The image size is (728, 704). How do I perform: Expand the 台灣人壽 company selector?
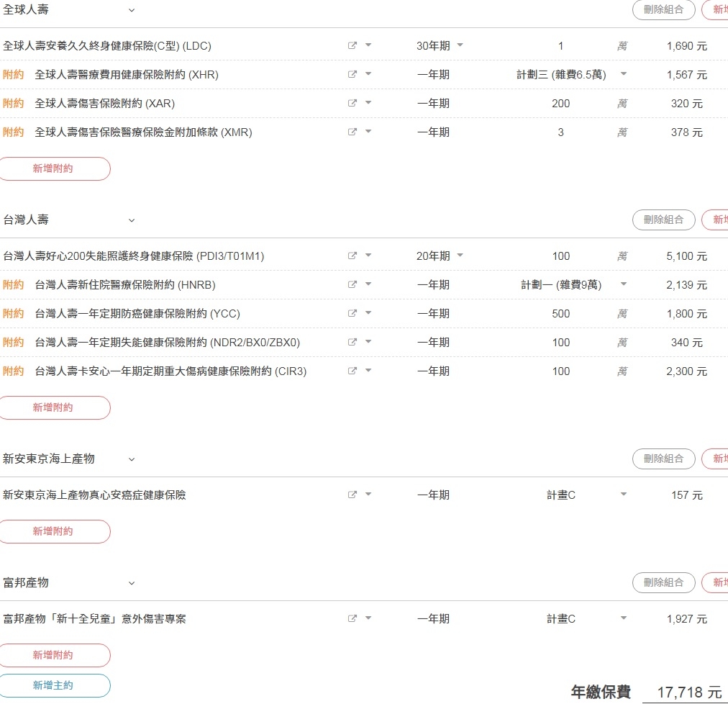[x=132, y=220]
